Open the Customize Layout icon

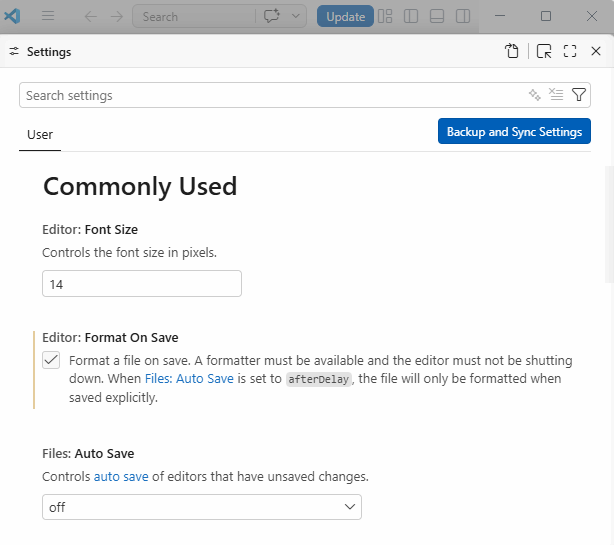pyautogui.click(x=385, y=16)
